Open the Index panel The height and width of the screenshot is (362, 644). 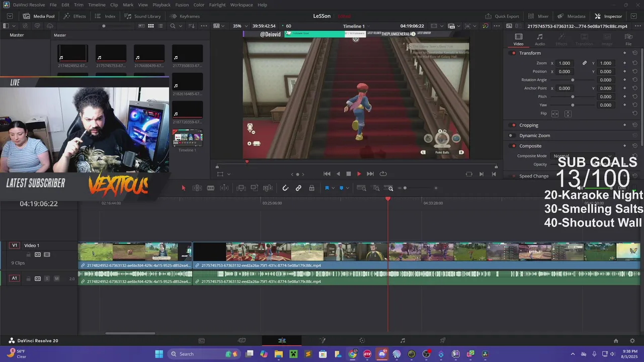tap(105, 16)
